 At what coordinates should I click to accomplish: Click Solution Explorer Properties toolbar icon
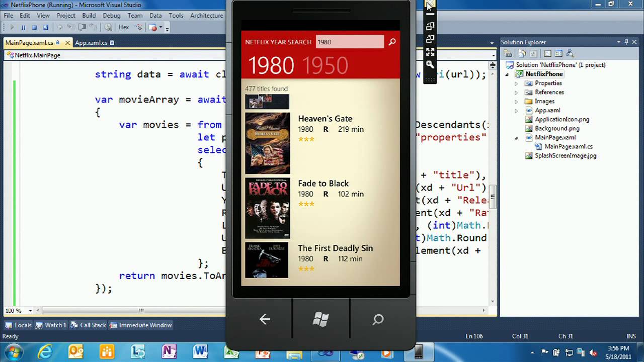pyautogui.click(x=508, y=53)
